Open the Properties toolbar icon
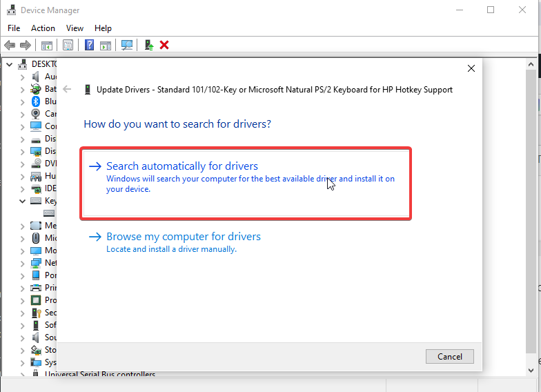 (68, 46)
